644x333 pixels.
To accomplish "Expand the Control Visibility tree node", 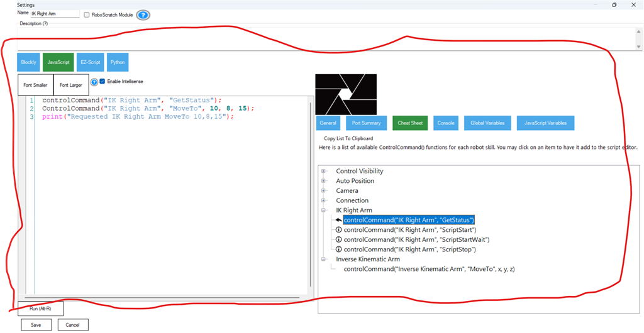I will (323, 171).
